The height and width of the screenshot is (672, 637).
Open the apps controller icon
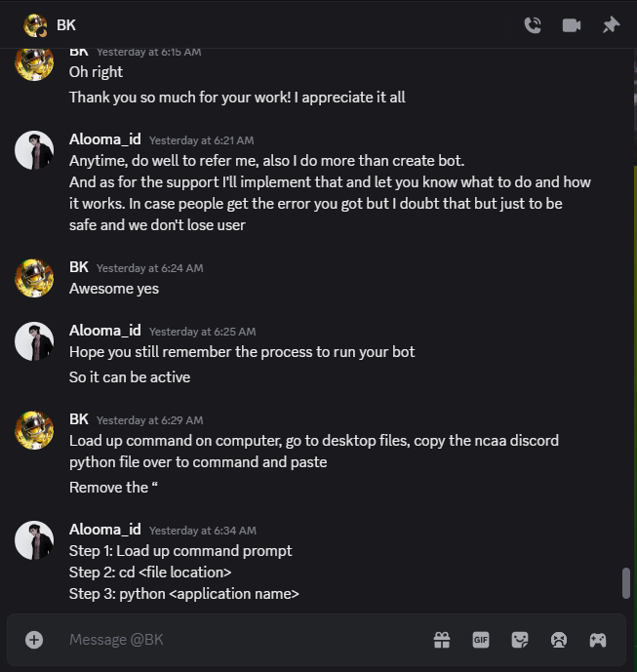597,640
